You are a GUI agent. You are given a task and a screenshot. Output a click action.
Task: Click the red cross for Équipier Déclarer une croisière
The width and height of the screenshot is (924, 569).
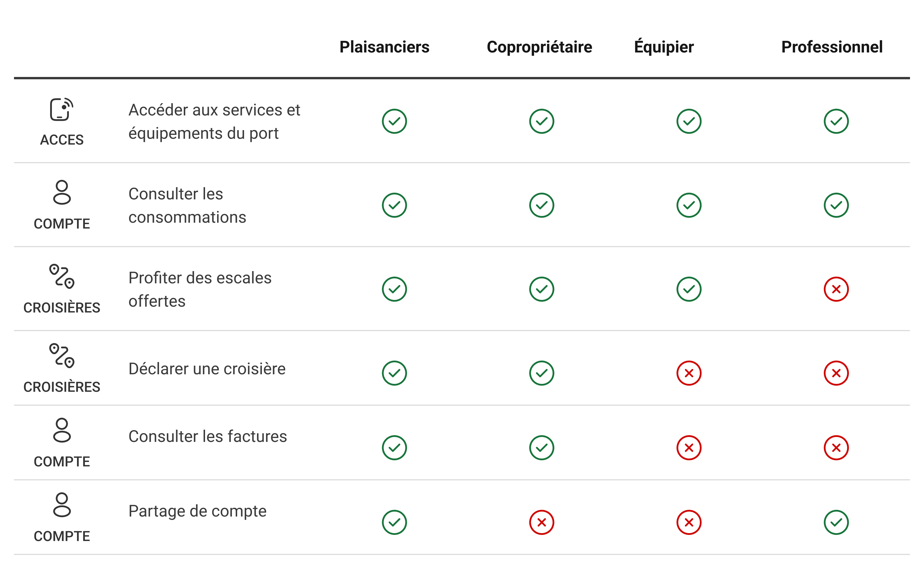[x=689, y=373]
